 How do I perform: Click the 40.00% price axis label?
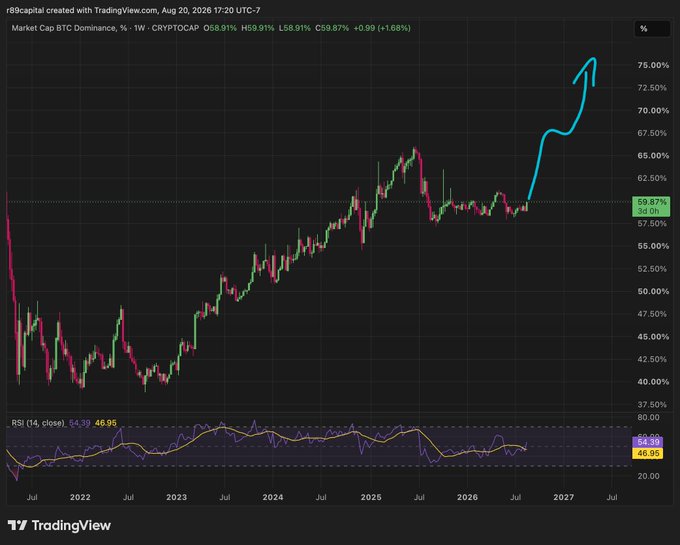pyautogui.click(x=653, y=382)
